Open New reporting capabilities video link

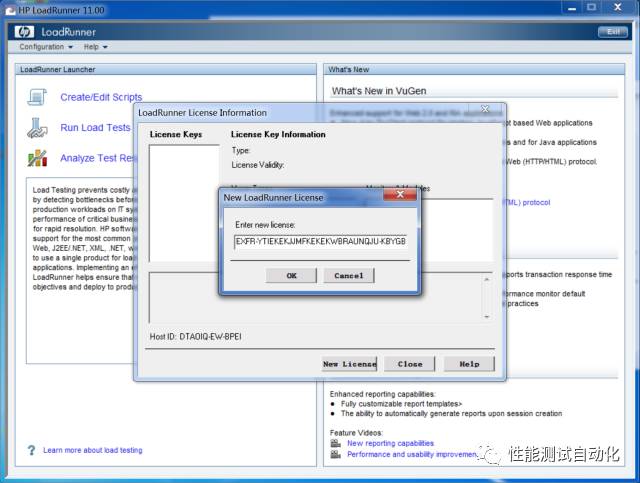pos(390,443)
